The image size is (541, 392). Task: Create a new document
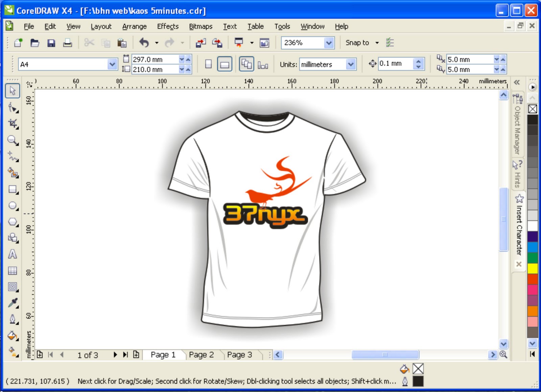click(x=18, y=43)
